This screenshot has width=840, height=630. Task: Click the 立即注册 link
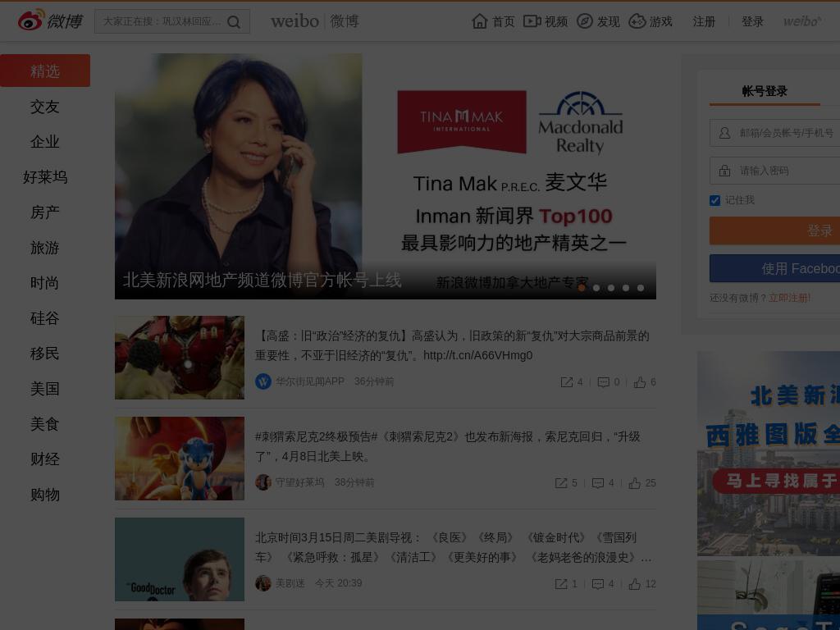pyautogui.click(x=790, y=298)
